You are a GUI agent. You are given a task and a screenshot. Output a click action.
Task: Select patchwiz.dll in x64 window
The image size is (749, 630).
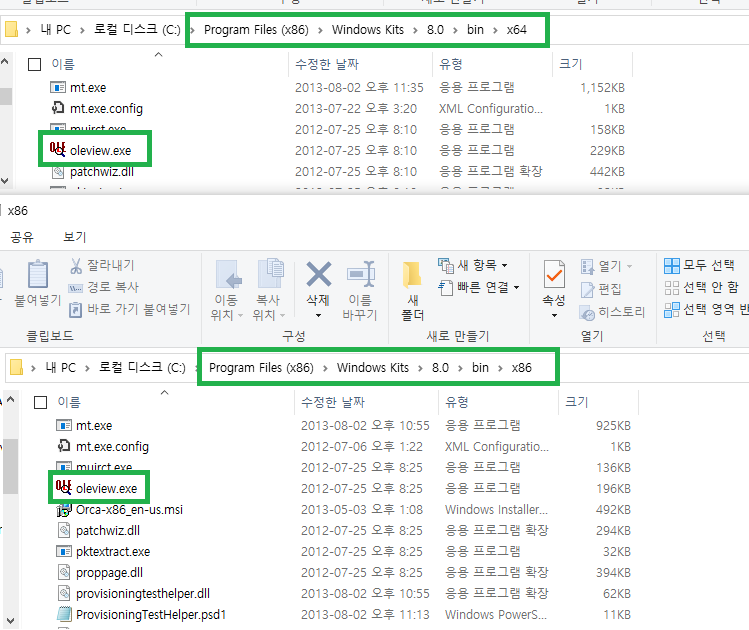tap(102, 171)
